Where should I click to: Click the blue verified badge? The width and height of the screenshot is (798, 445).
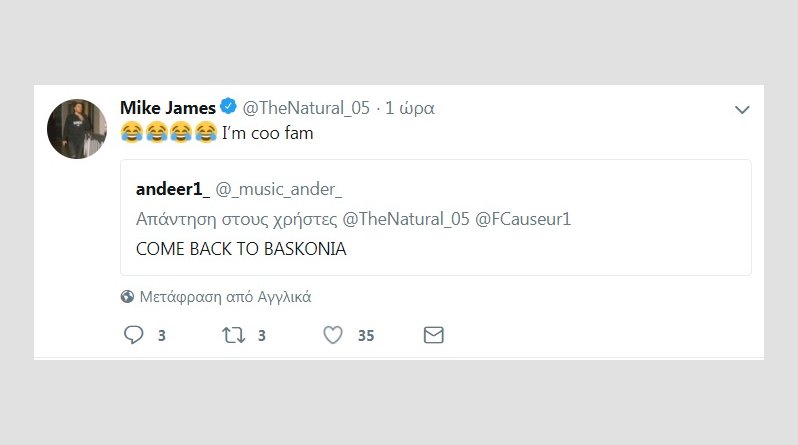[x=229, y=107]
